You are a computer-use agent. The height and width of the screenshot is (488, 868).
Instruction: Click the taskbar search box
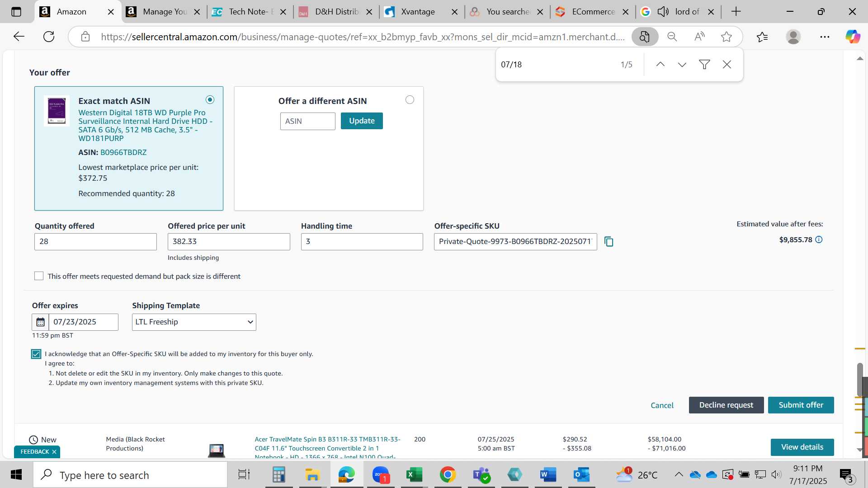[130, 475]
